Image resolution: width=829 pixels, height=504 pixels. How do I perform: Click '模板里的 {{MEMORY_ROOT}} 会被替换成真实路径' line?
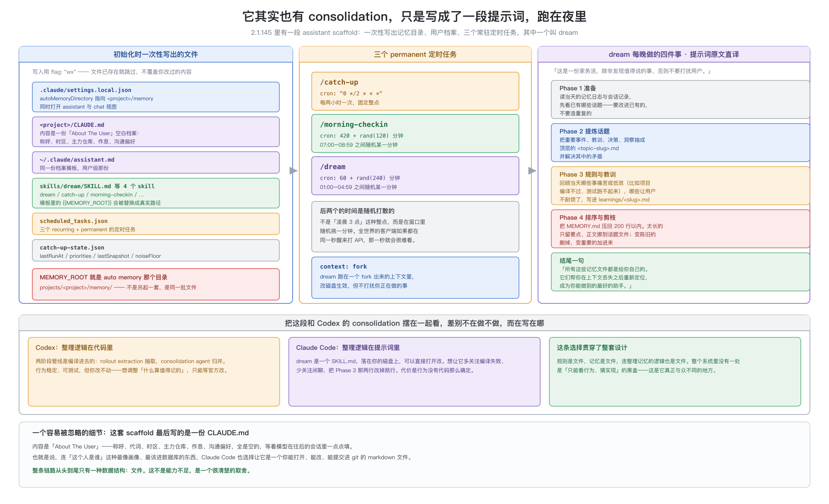tap(100, 203)
